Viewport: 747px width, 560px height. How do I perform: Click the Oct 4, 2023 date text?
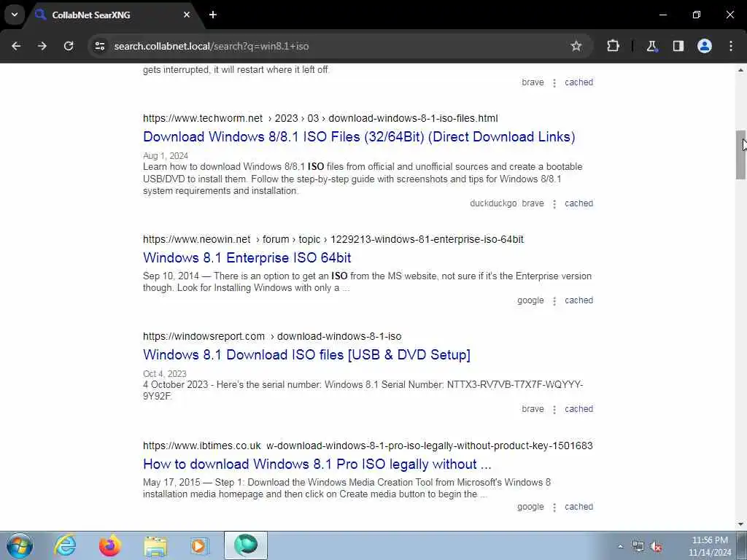(164, 374)
